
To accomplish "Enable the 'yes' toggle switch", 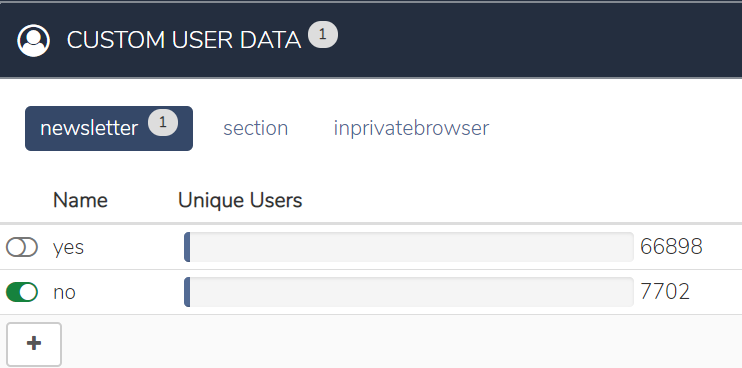I will pos(22,247).
